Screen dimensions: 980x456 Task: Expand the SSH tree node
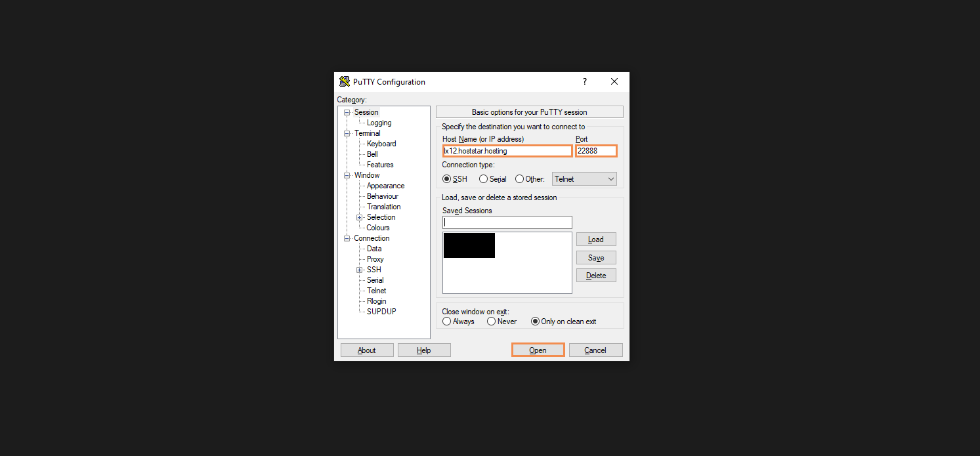[x=360, y=270]
